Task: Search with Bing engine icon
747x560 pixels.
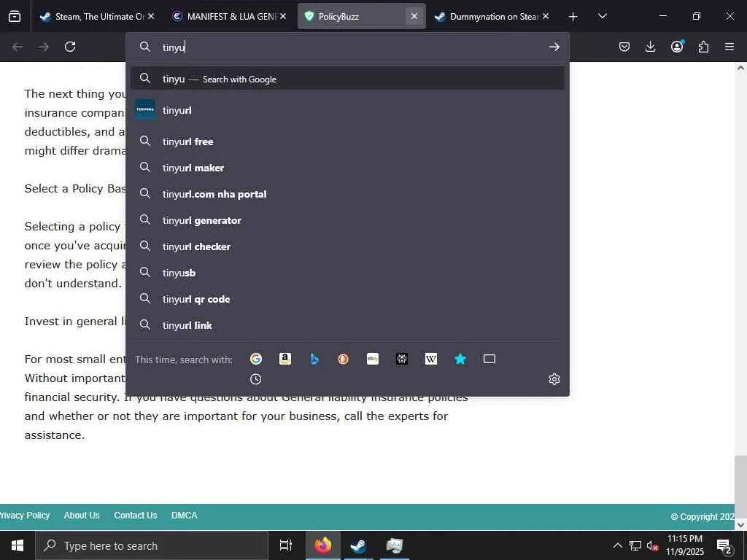Action: (314, 359)
